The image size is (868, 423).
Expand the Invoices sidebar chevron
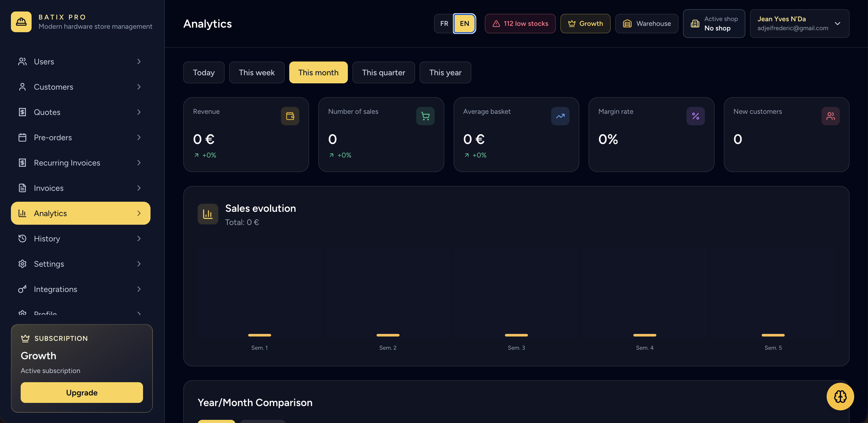click(x=139, y=188)
